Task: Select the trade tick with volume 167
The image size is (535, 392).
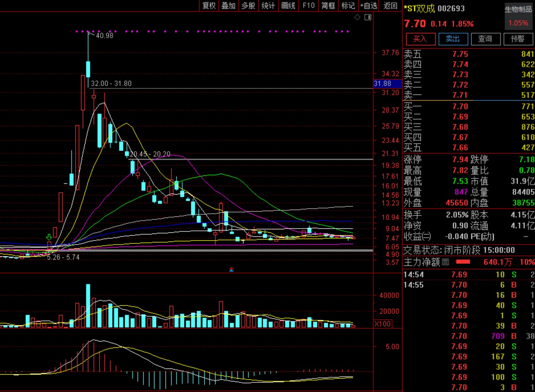Action: pyautogui.click(x=469, y=356)
